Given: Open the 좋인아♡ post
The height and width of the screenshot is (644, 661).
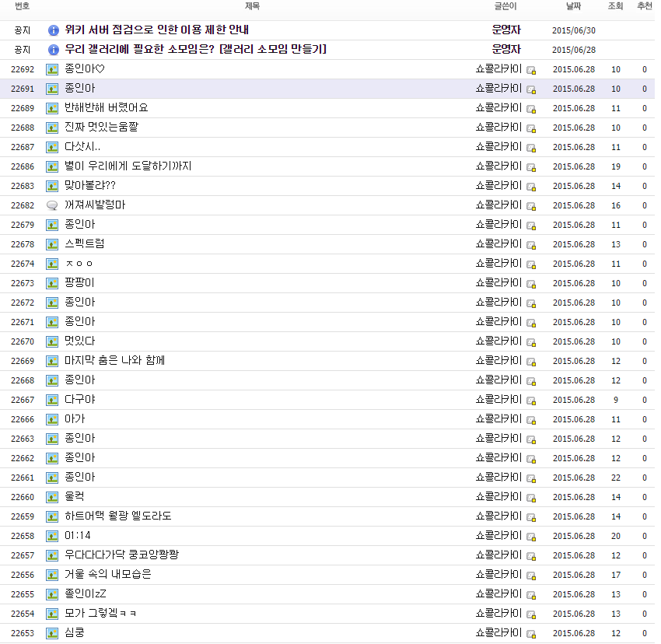Looking at the screenshot, I should pos(84,68).
